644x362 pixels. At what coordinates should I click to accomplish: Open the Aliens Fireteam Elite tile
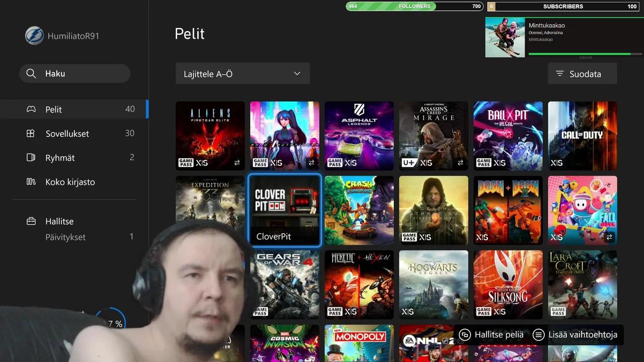(x=210, y=136)
